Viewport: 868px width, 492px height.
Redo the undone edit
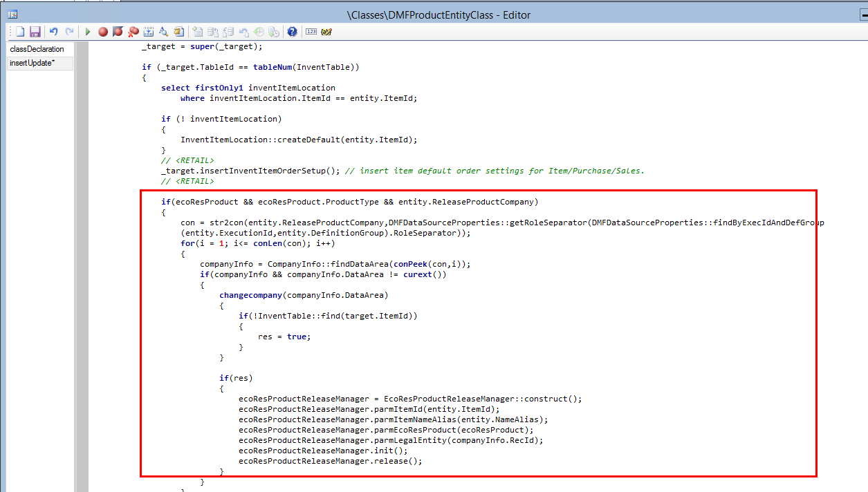coord(68,31)
